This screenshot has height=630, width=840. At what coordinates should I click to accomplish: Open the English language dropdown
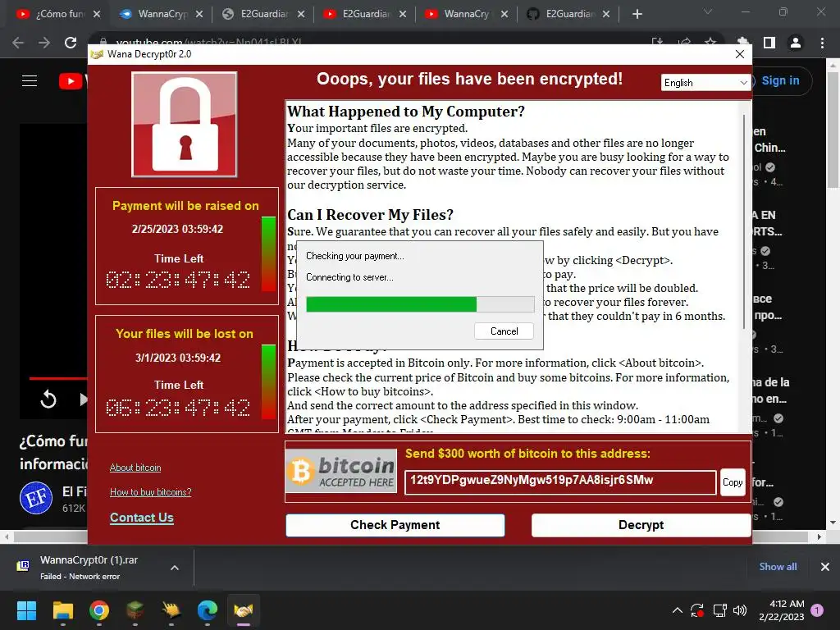705,83
